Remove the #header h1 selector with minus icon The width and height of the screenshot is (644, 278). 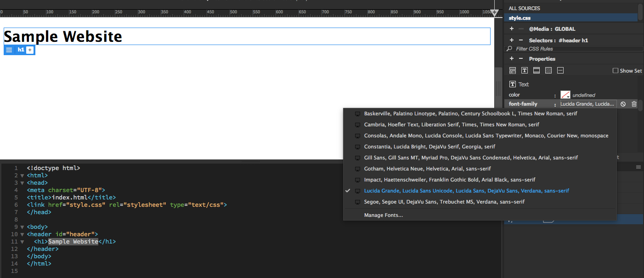521,40
